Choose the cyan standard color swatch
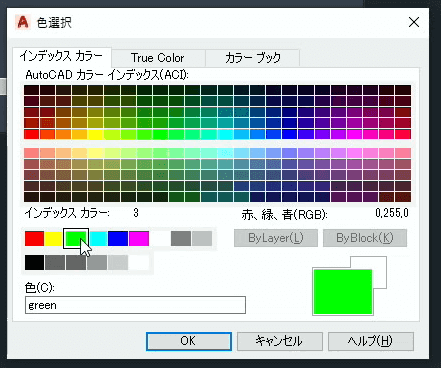 [98, 239]
